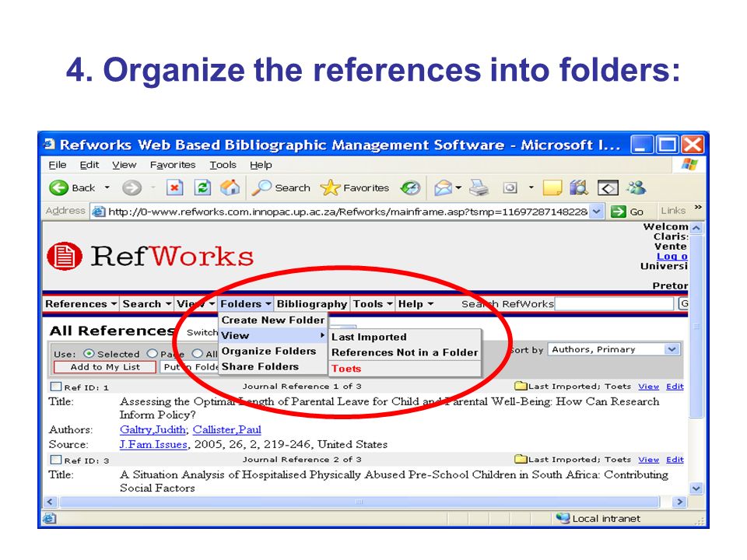The width and height of the screenshot is (747, 560).
Task: Open the History icon in toolbar
Action: tap(410, 187)
